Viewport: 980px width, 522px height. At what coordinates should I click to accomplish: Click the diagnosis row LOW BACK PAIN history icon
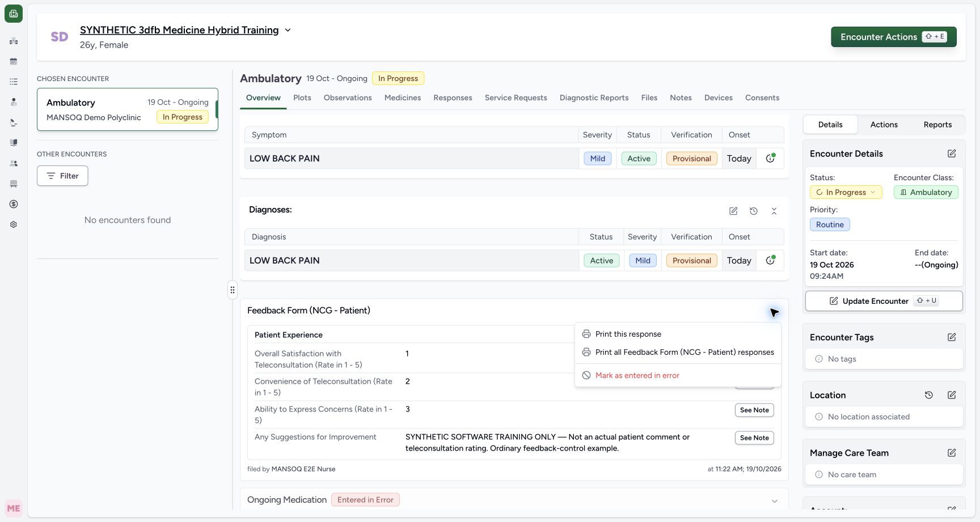pos(770,260)
